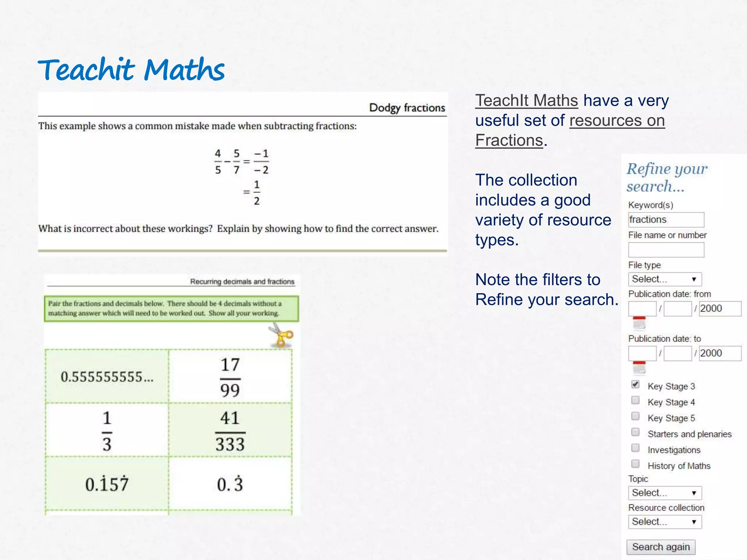
Task: Open the 'resources on' link text
Action: click(617, 121)
